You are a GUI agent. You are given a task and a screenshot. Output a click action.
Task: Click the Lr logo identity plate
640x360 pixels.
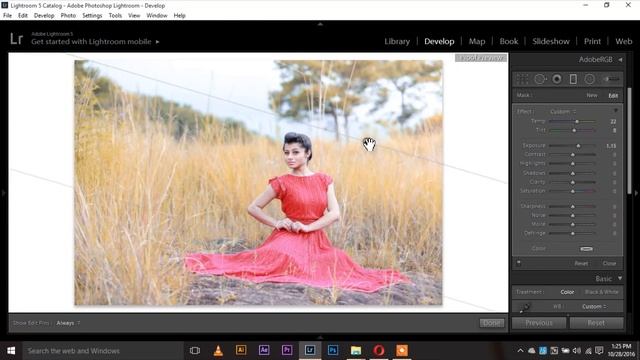(x=16, y=39)
